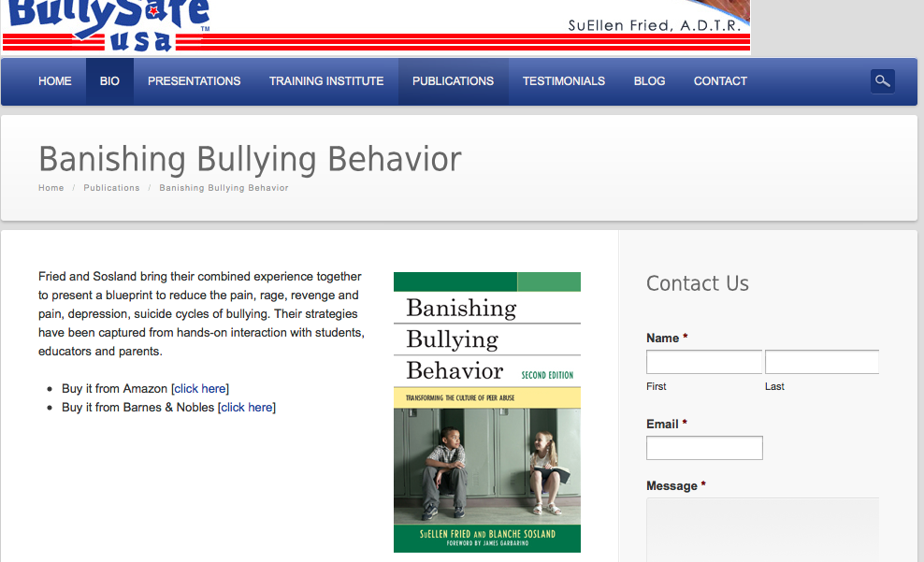Focus the First name input field
The image size is (924, 562).
704,362
